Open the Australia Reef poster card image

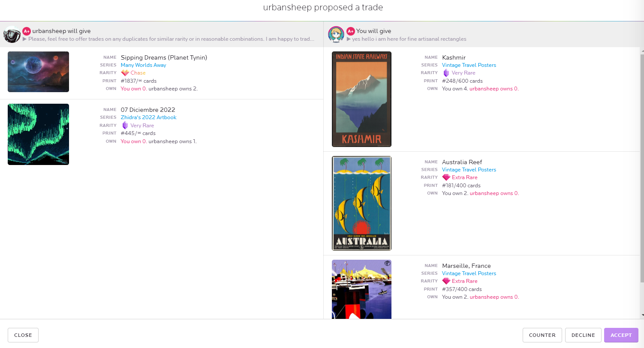[x=361, y=203]
